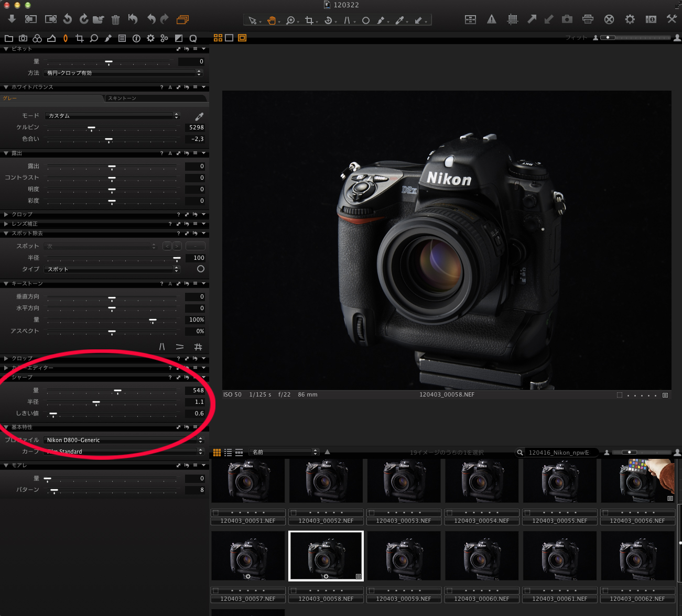Select thumbnail 120403_00056.NEF with color checker

[x=637, y=481]
